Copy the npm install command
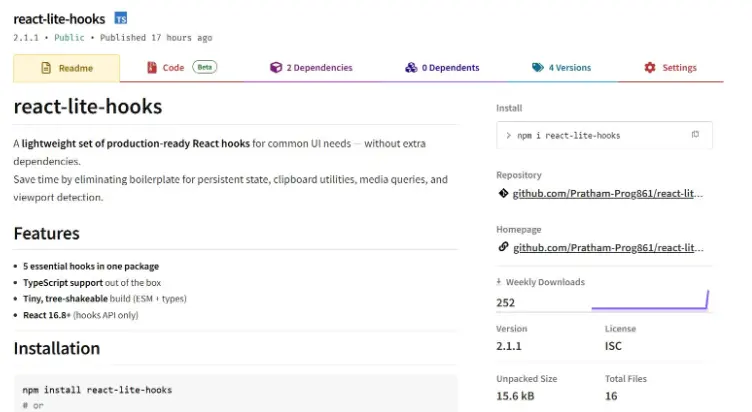 [x=695, y=135]
